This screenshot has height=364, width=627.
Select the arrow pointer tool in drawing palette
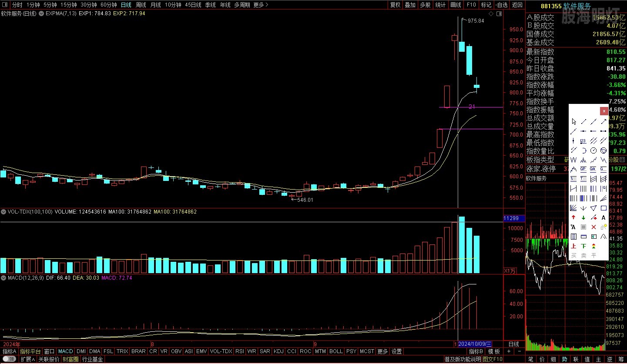[x=573, y=122]
